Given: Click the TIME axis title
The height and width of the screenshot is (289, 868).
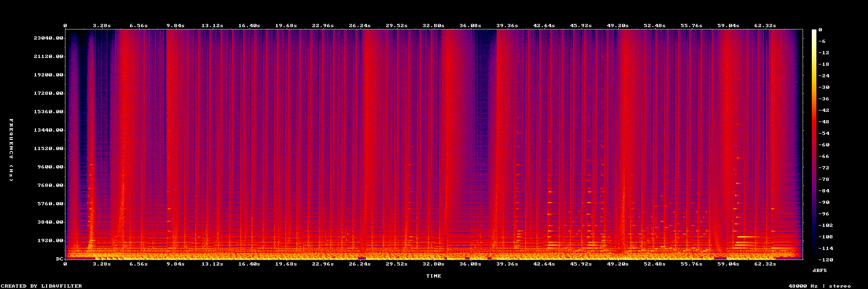Looking at the screenshot, I should [x=434, y=276].
